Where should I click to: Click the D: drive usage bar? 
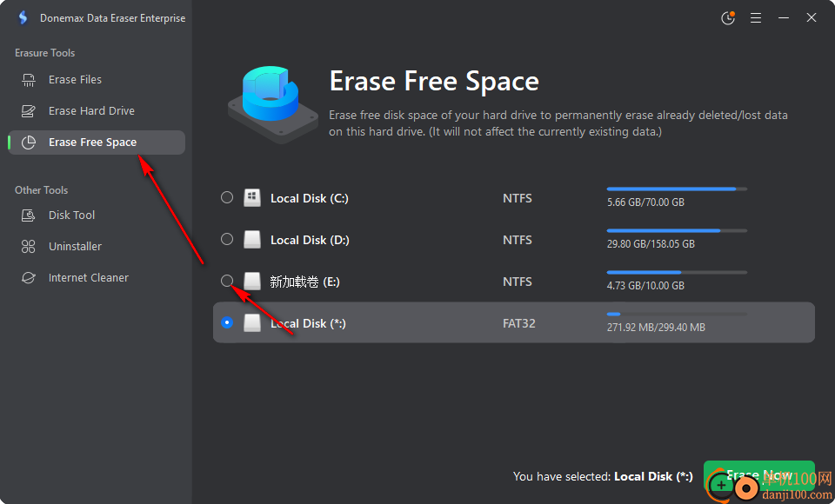pos(677,230)
